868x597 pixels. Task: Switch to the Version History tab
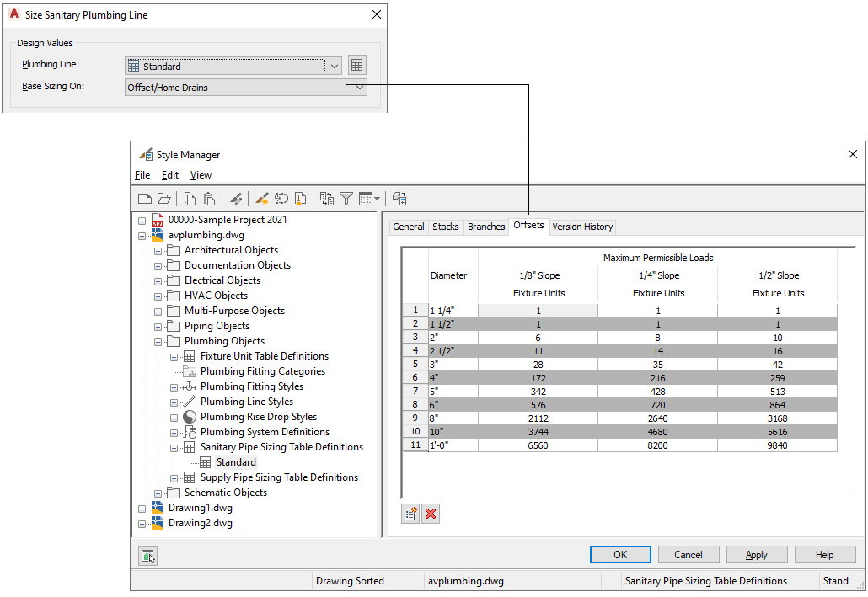pos(582,227)
